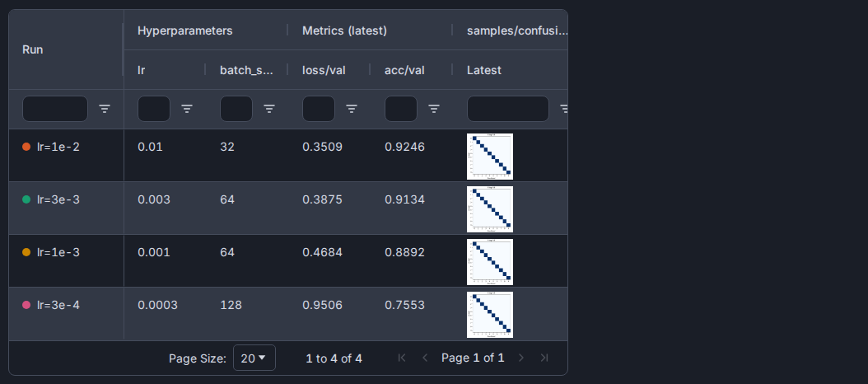Click acc/val value 0.9134
The height and width of the screenshot is (384, 868).
click(x=404, y=199)
